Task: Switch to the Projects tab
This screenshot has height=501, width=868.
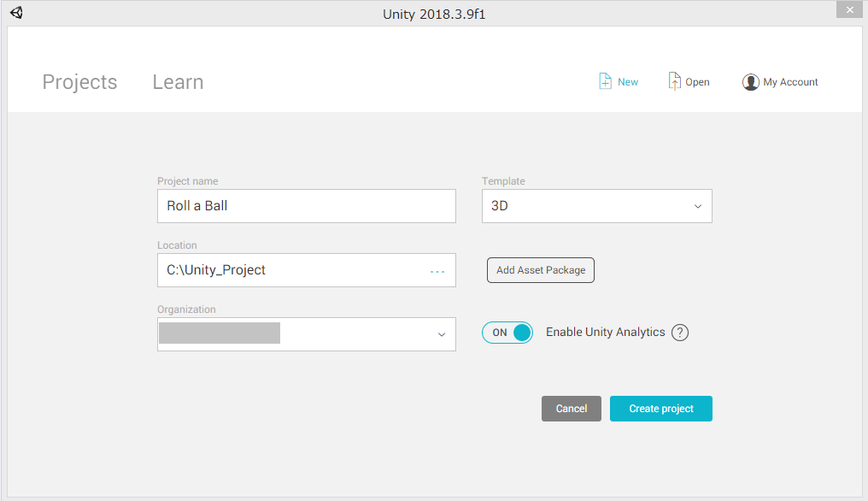Action: click(79, 82)
